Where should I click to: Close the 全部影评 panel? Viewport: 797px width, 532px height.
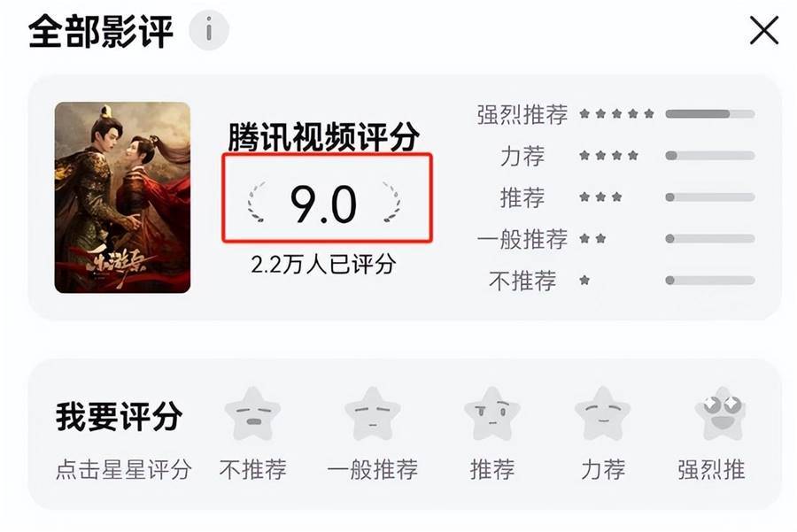(x=764, y=30)
